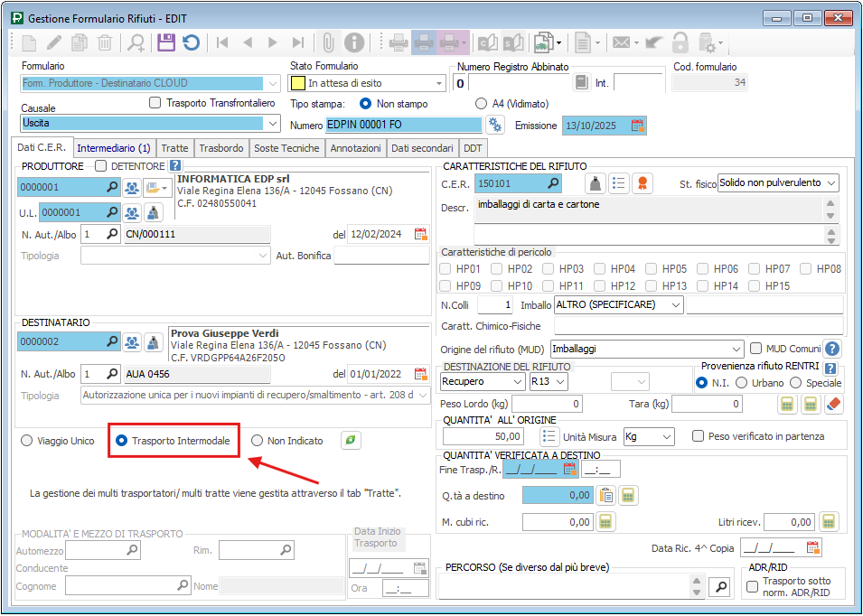The image size is (863, 616).
Task: Click the list icon beside the C.E.R. code
Action: 619,183
